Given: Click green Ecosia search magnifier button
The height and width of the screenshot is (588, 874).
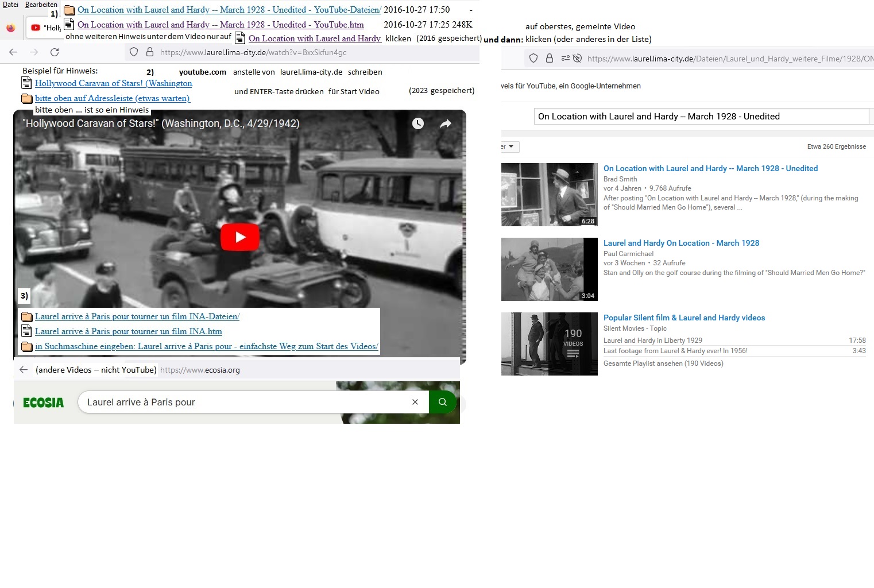Looking at the screenshot, I should tap(442, 402).
